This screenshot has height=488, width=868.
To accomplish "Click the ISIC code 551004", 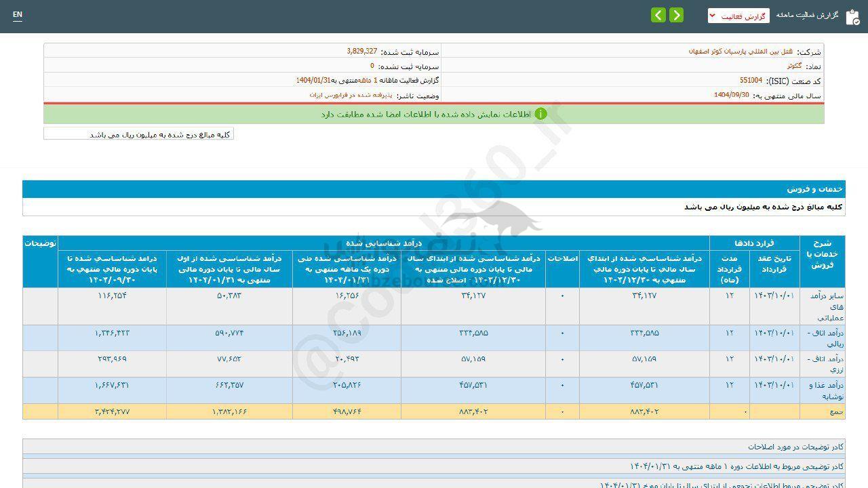I will (751, 80).
